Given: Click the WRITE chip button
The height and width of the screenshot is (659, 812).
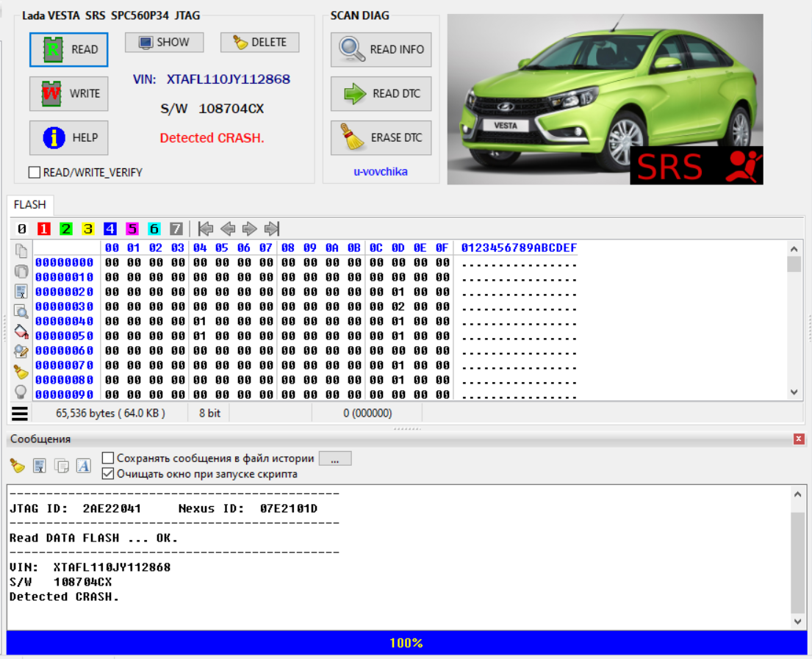Looking at the screenshot, I should [69, 94].
